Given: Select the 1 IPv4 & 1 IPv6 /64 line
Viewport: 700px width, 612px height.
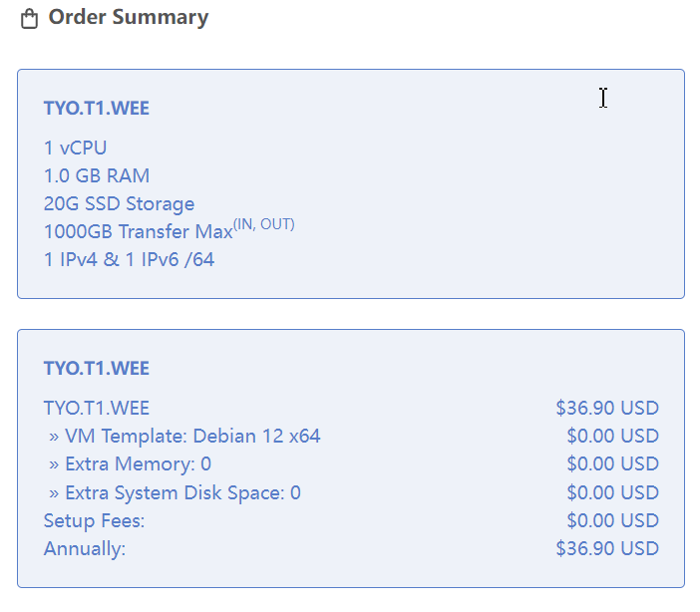Looking at the screenshot, I should click(129, 260).
